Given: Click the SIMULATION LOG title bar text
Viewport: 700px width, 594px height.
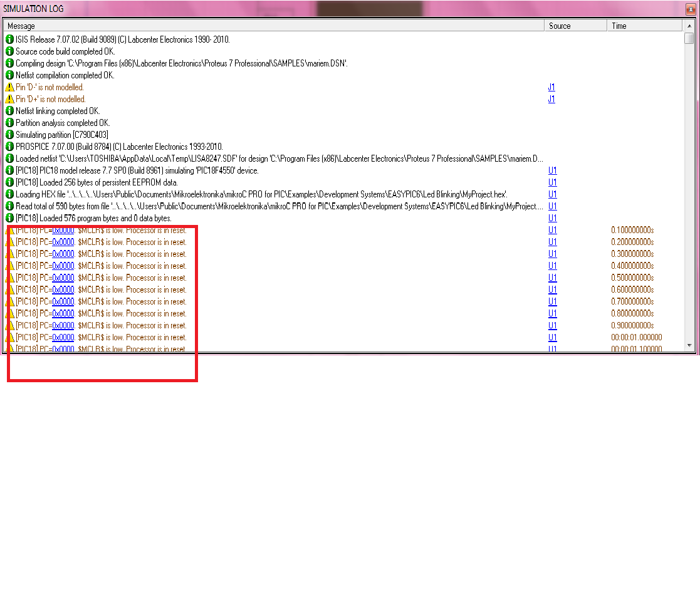Looking at the screenshot, I should [33, 9].
